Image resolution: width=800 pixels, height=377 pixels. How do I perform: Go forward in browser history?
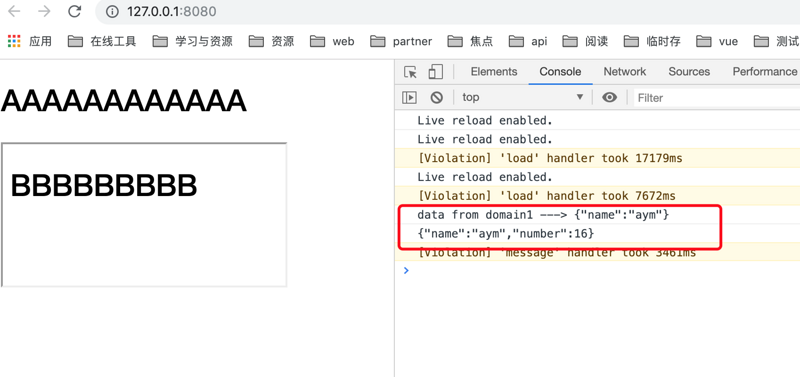(44, 11)
